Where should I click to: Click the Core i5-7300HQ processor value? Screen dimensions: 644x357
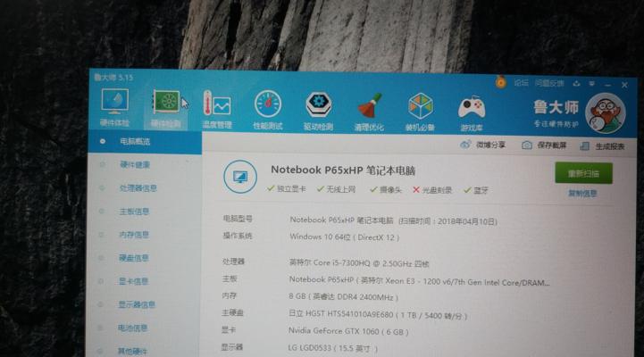click(x=359, y=263)
